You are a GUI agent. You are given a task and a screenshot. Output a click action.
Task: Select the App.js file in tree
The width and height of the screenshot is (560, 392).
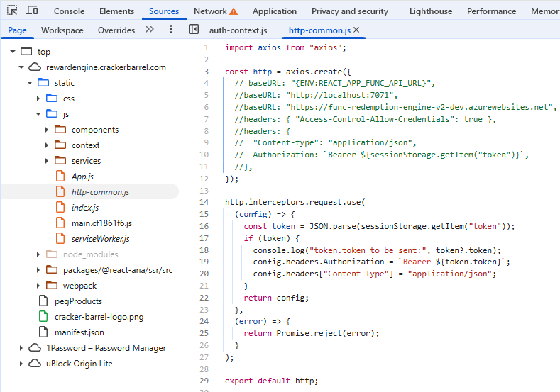coord(82,177)
